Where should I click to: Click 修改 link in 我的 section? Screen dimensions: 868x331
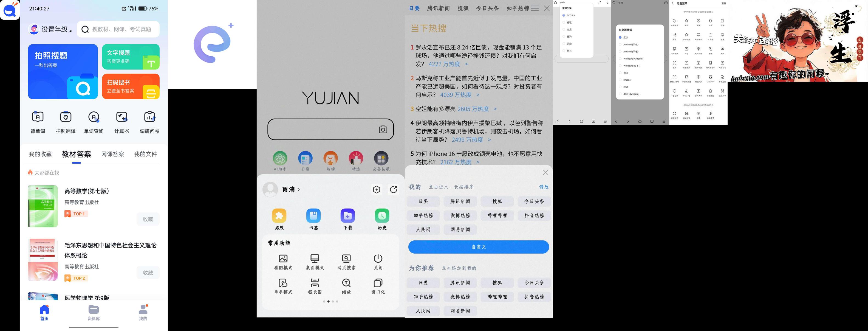tap(544, 187)
